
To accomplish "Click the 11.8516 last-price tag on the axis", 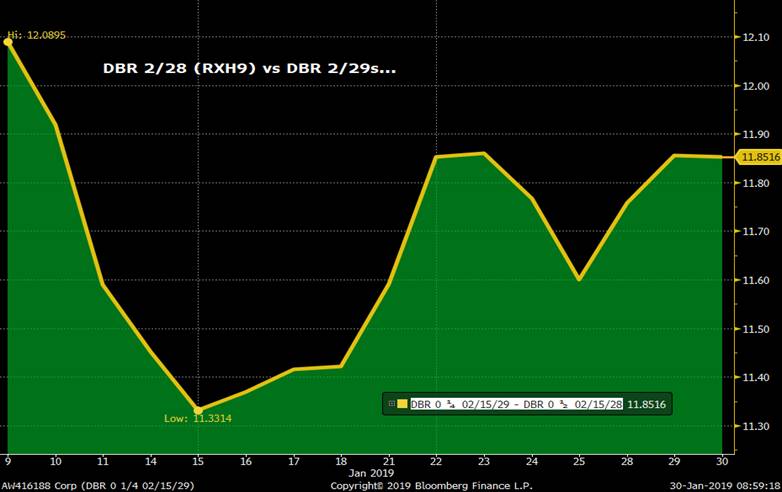I will pyautogui.click(x=759, y=157).
